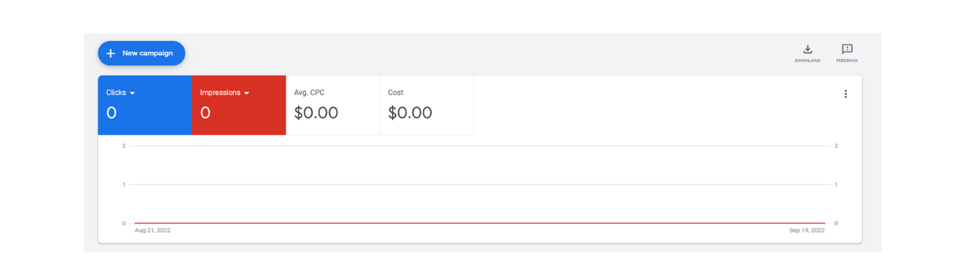
Task: Start a New campaign
Action: point(141,53)
